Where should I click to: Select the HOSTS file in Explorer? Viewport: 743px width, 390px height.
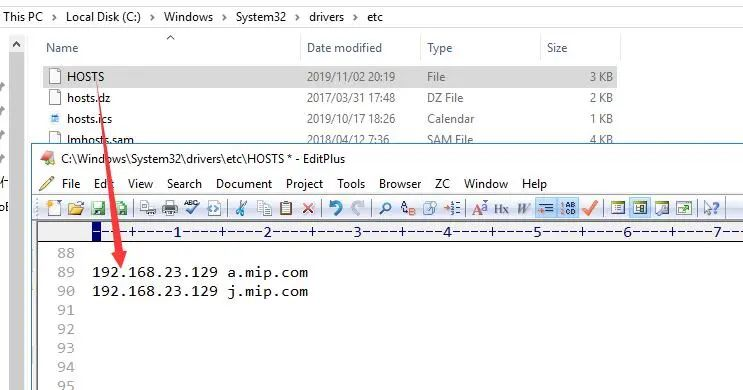point(330,77)
